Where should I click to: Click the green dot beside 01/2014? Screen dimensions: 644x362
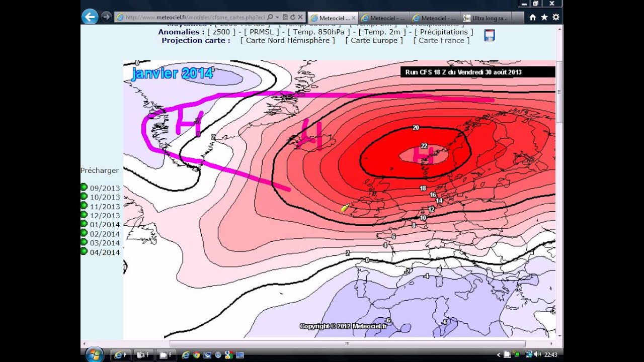point(84,224)
